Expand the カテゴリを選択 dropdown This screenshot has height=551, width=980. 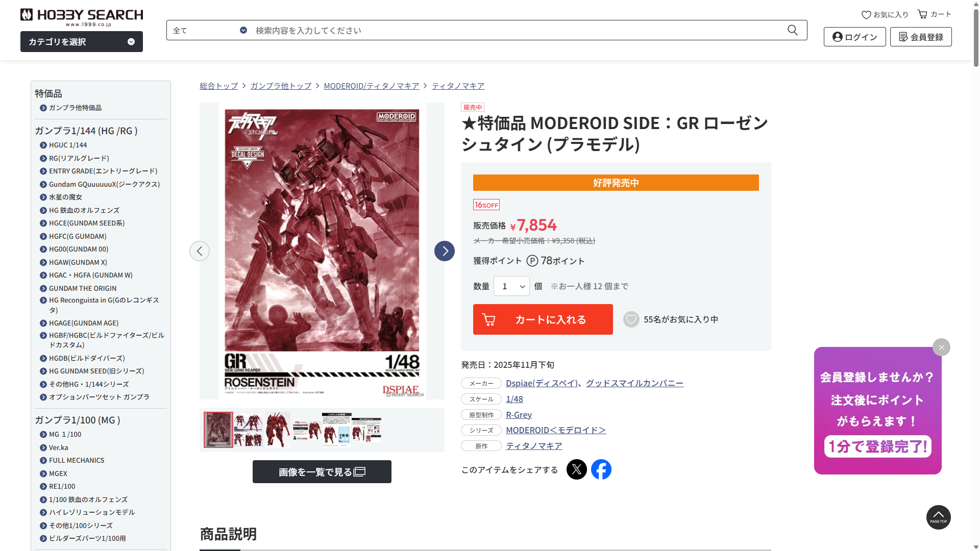pyautogui.click(x=82, y=42)
